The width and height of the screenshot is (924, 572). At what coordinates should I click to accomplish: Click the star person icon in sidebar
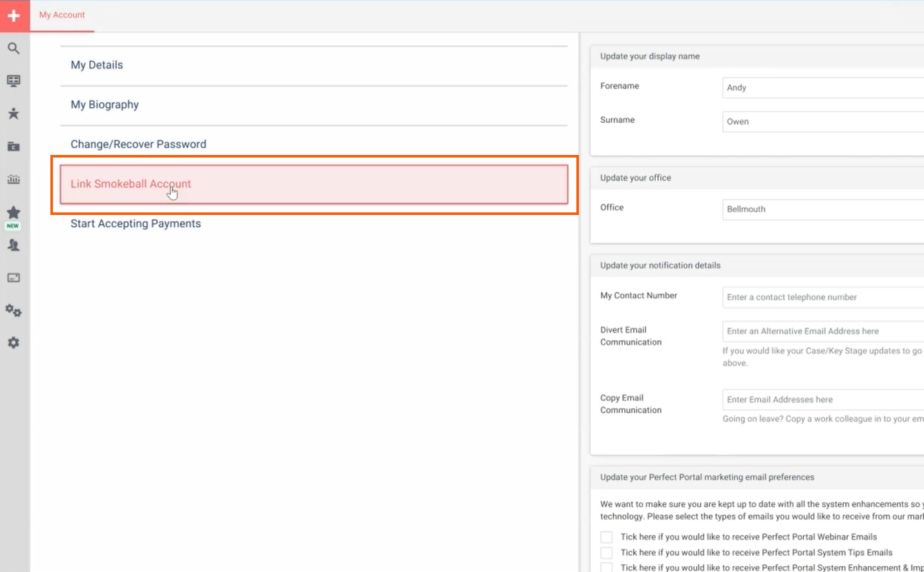click(14, 114)
